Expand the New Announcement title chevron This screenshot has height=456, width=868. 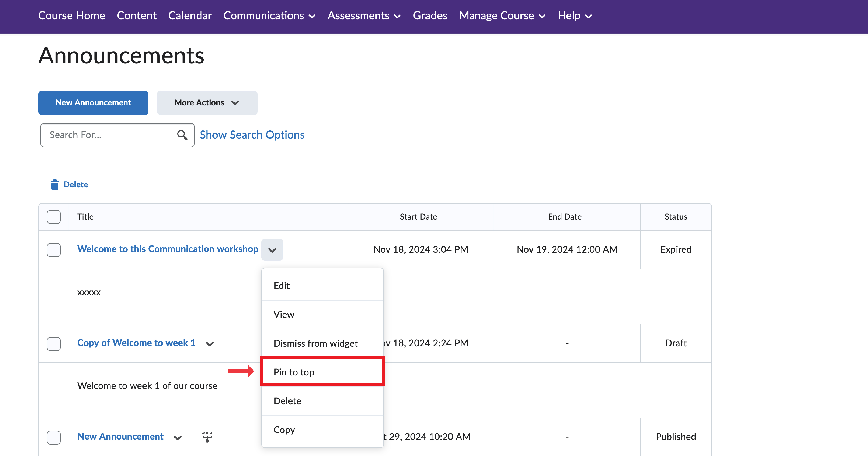pyautogui.click(x=178, y=437)
